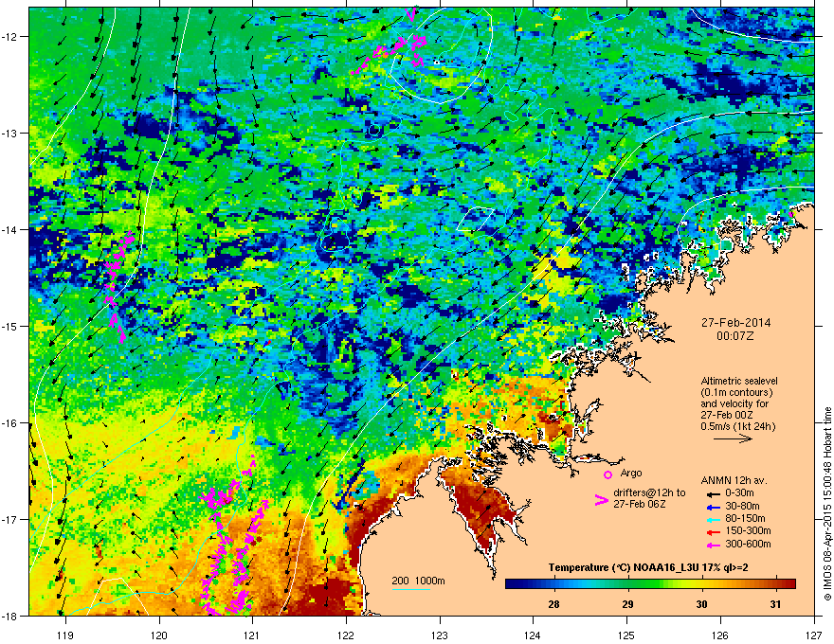This screenshot has width=834, height=644.
Task: Click the longitude axis label 125
Action: [x=626, y=635]
